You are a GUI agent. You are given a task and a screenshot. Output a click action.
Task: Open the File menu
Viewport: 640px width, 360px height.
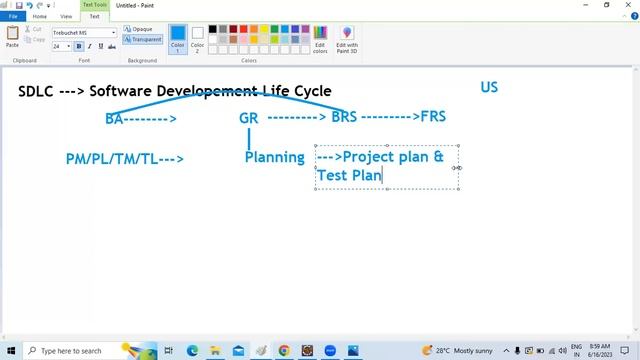point(13,16)
